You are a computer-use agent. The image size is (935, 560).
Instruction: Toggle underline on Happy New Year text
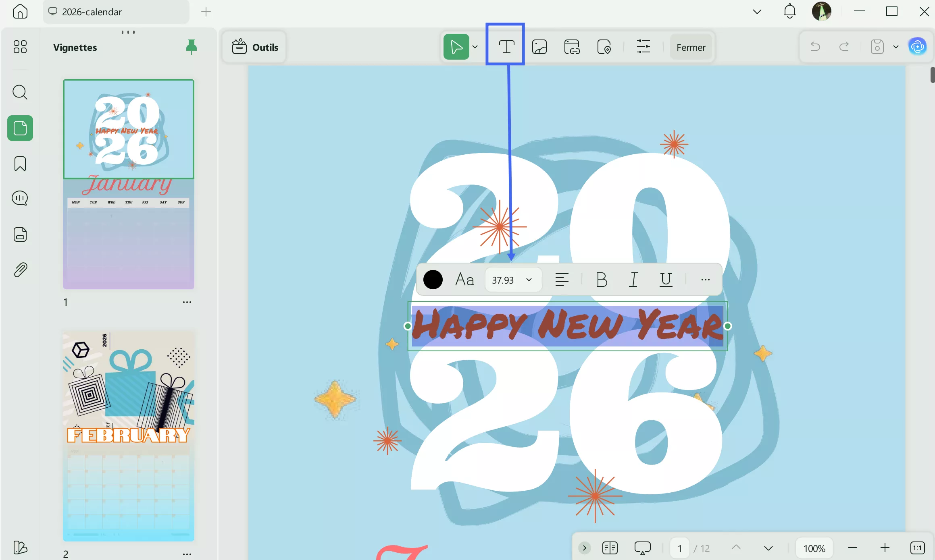[x=665, y=279]
